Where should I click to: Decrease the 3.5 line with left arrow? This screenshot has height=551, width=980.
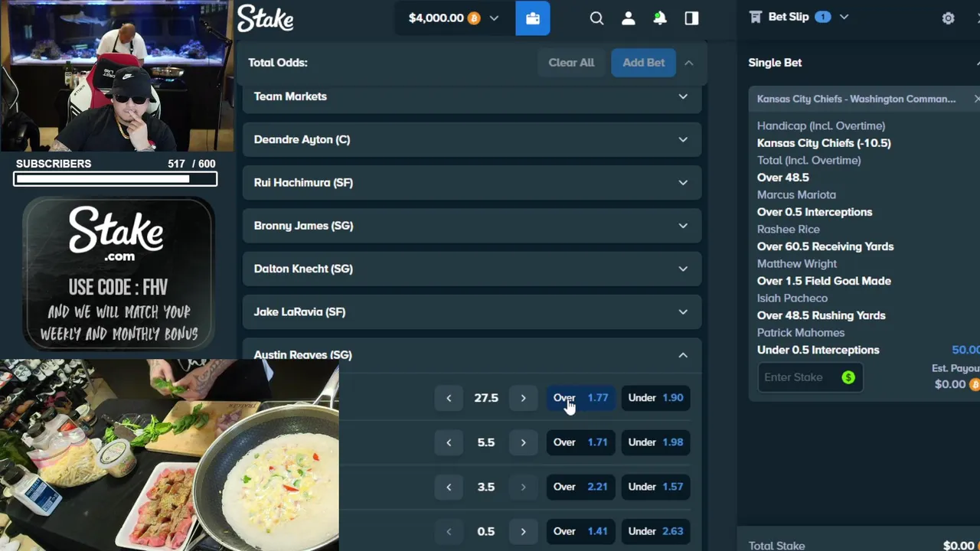[449, 487]
